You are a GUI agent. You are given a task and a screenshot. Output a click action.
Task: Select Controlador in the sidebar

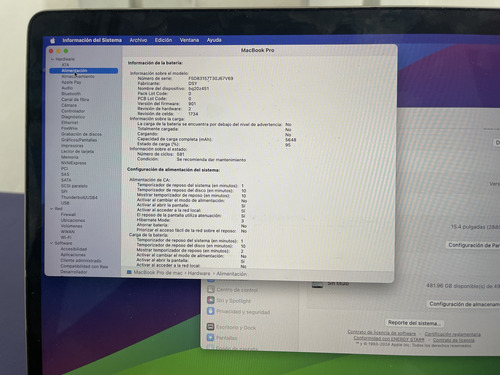pyautogui.click(x=73, y=111)
